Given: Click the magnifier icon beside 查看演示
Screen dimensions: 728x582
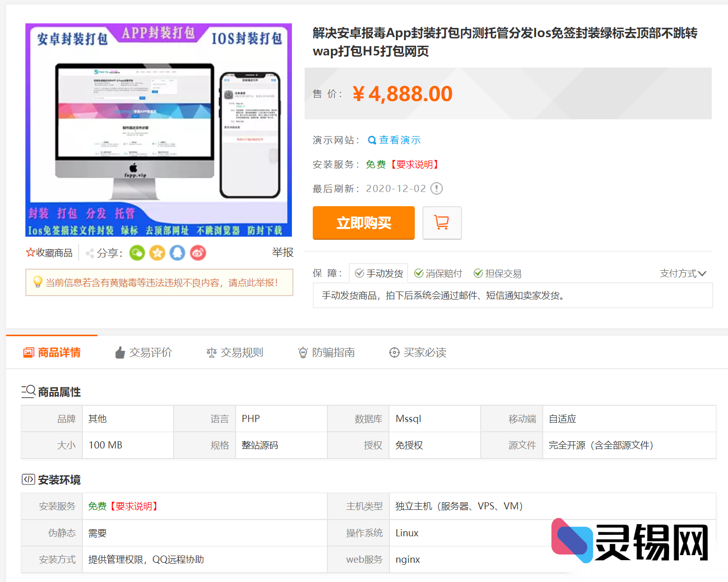Looking at the screenshot, I should tap(372, 140).
